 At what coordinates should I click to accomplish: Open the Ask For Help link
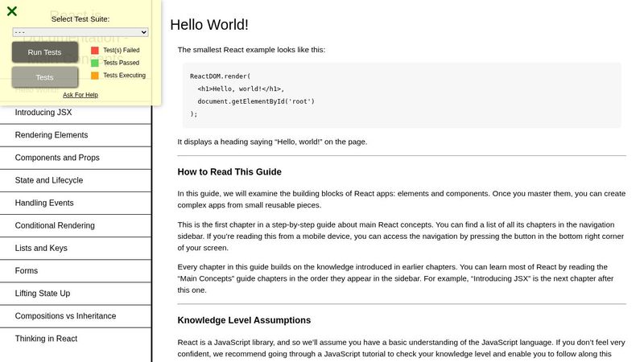[x=80, y=95]
